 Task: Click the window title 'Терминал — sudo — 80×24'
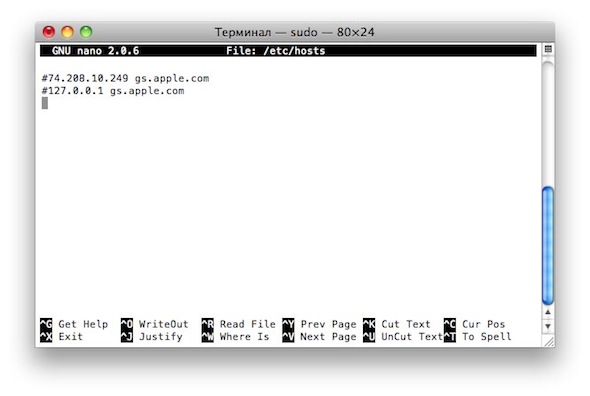tap(295, 32)
